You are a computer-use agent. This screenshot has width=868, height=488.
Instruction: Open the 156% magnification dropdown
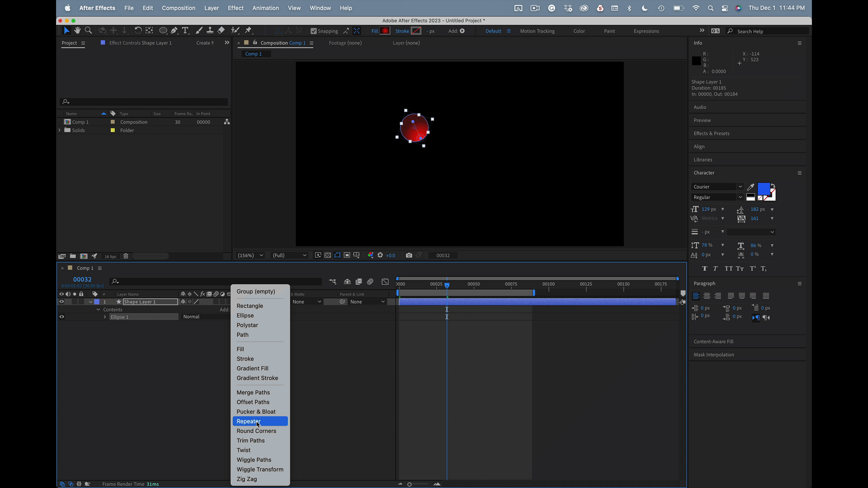coord(250,255)
